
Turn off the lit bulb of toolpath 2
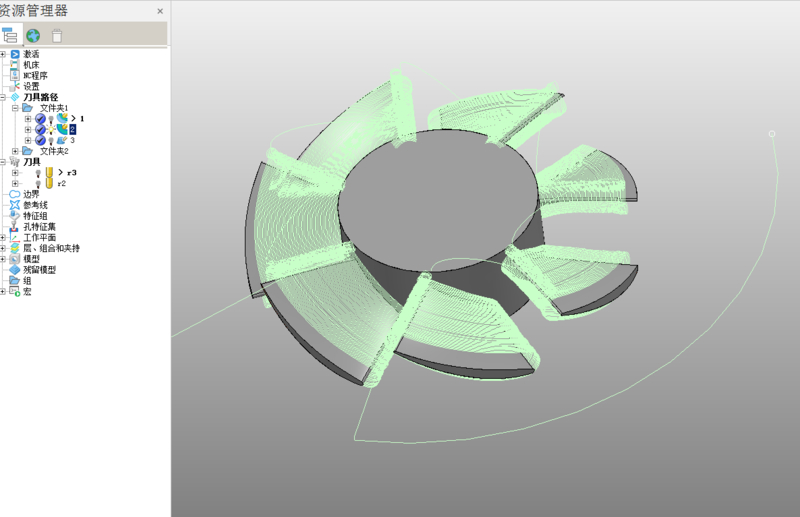click(x=51, y=130)
